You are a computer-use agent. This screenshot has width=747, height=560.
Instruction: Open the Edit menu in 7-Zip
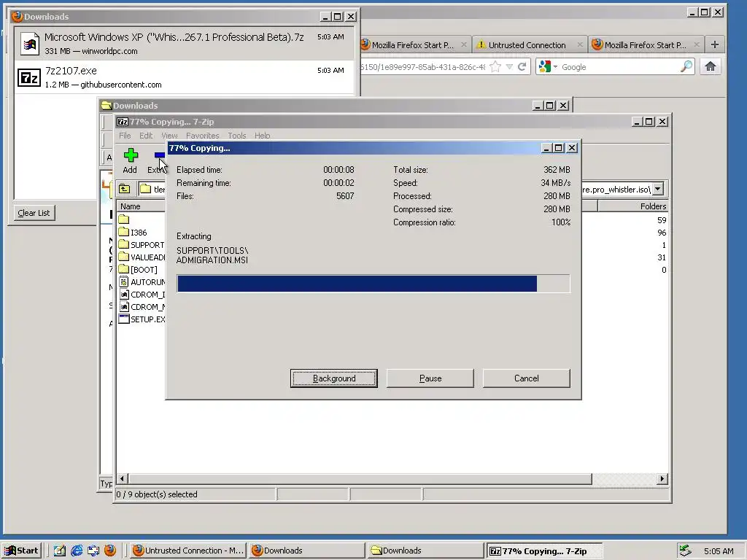click(146, 136)
